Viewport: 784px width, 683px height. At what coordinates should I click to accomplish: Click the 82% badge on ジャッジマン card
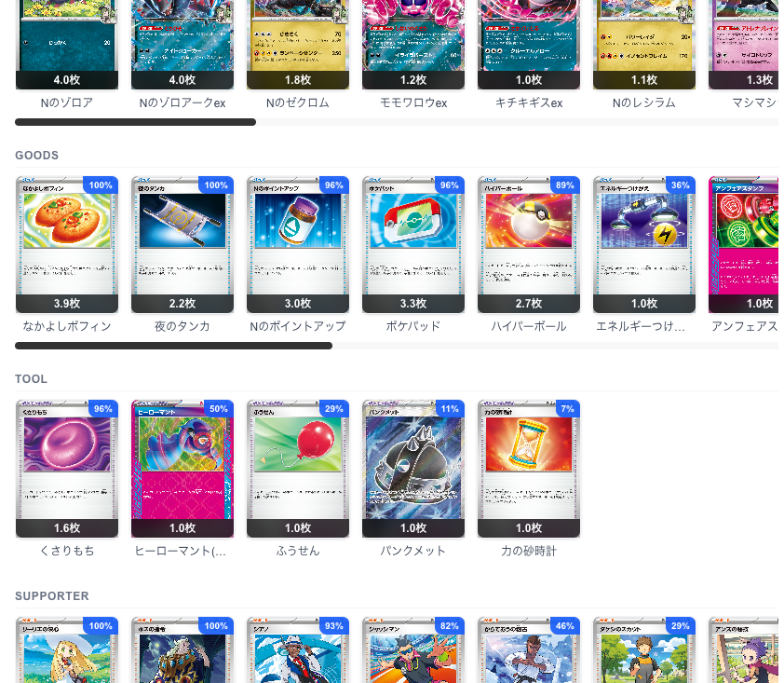[x=450, y=626]
